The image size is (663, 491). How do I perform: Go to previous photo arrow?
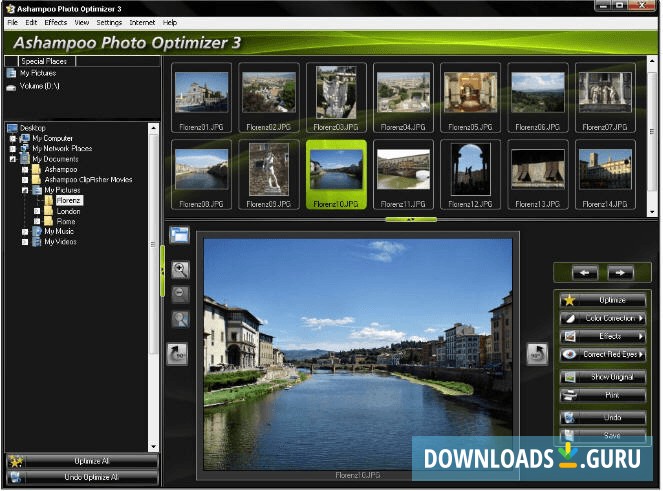(x=585, y=273)
